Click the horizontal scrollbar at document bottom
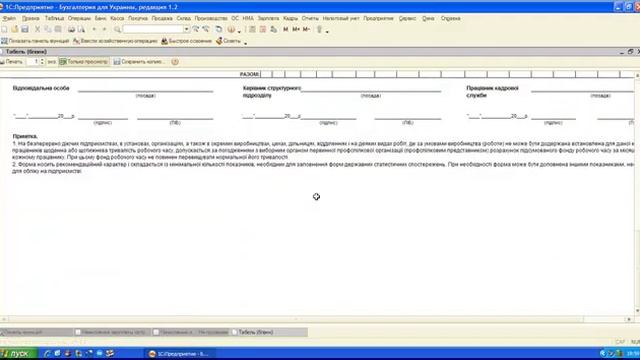The image size is (640, 360). click(316, 319)
